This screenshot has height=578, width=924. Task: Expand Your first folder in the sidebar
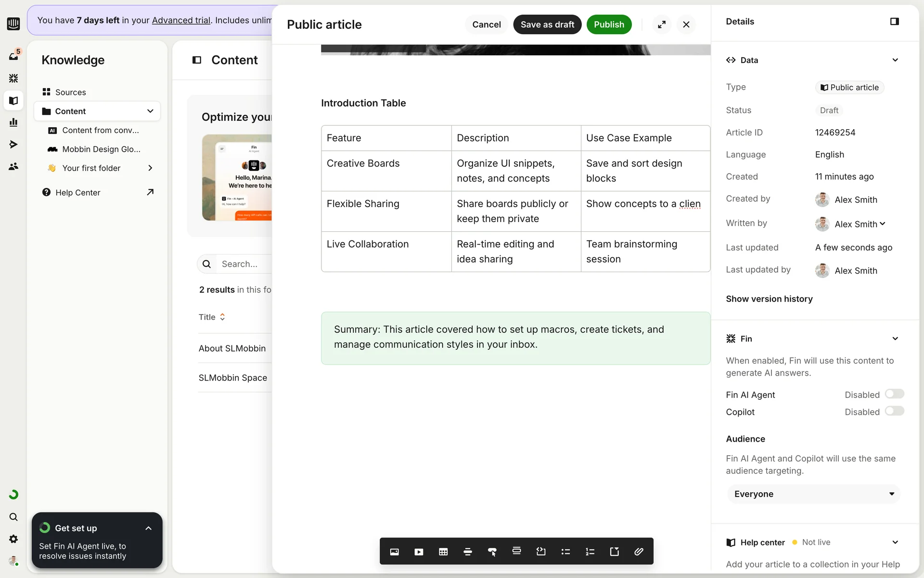(150, 168)
